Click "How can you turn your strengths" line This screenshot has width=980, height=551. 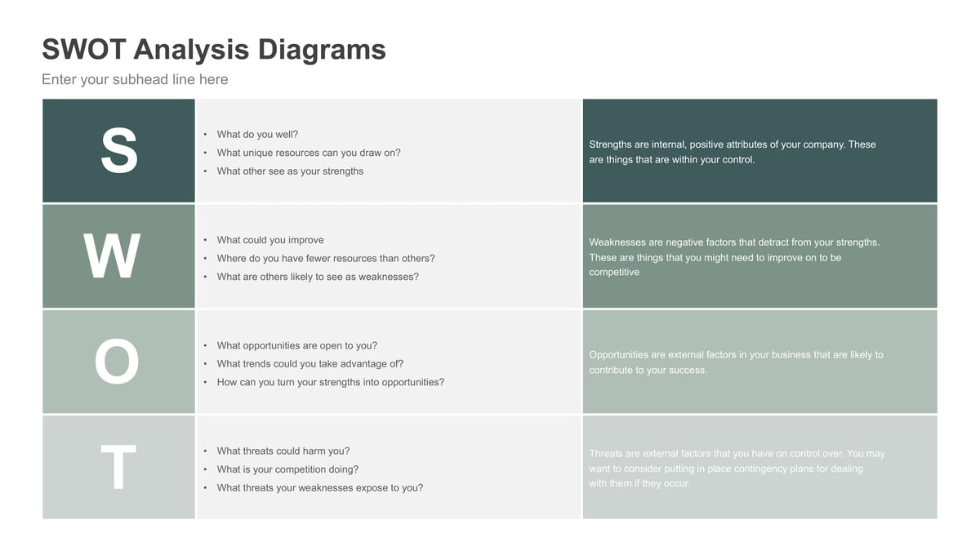pos(331,382)
